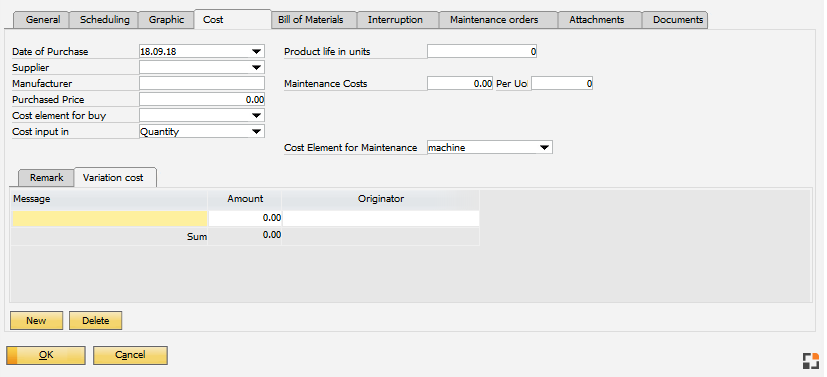Focus the Manufacturer input field
Viewport: 827px width, 377px height.
[202, 84]
